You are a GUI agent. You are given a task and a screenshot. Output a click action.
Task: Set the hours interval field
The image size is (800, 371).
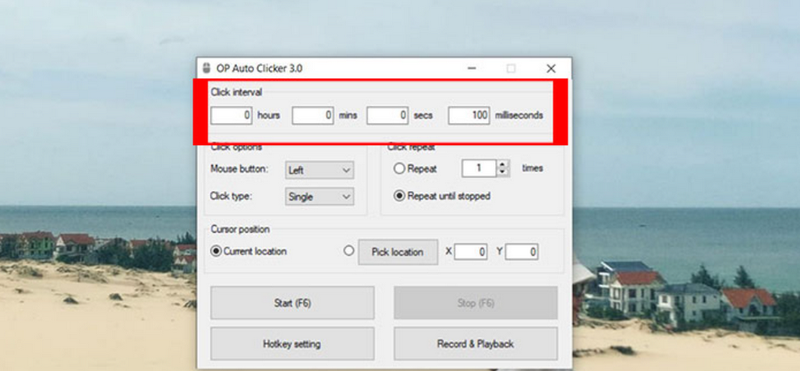click(x=231, y=116)
